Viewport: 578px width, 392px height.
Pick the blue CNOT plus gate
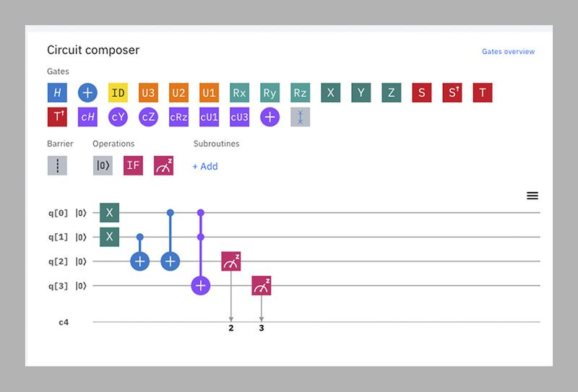click(87, 92)
